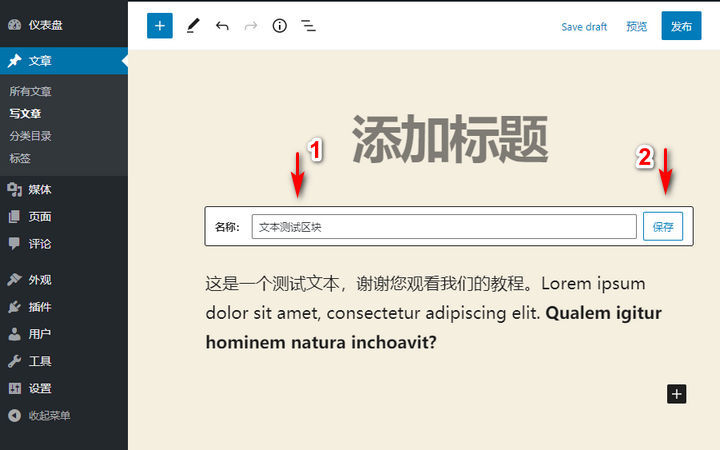Click Save draft link
The image size is (720, 450).
(x=584, y=27)
